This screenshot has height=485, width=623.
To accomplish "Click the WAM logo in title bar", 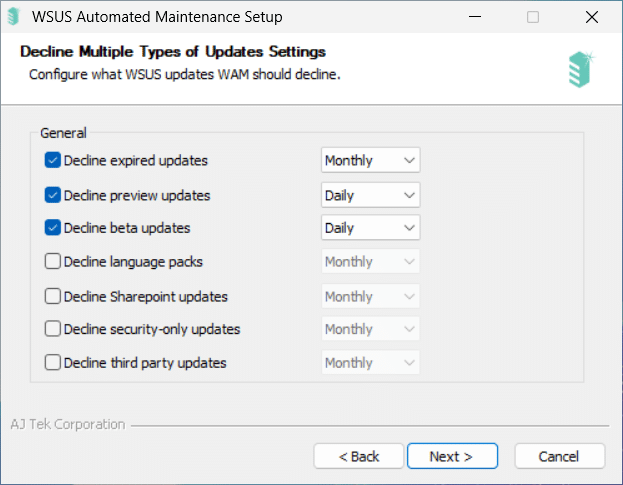I will 14,17.
